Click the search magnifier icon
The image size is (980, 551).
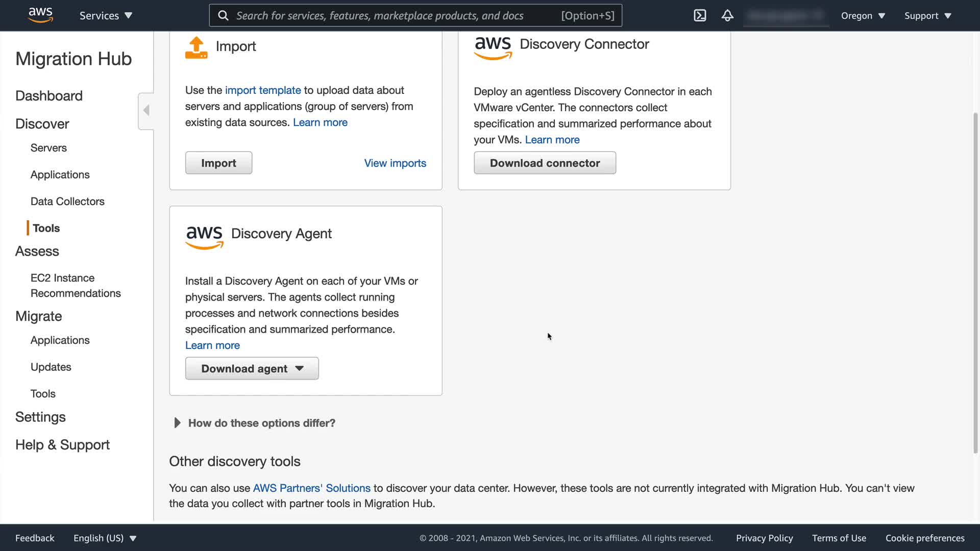(x=223, y=15)
